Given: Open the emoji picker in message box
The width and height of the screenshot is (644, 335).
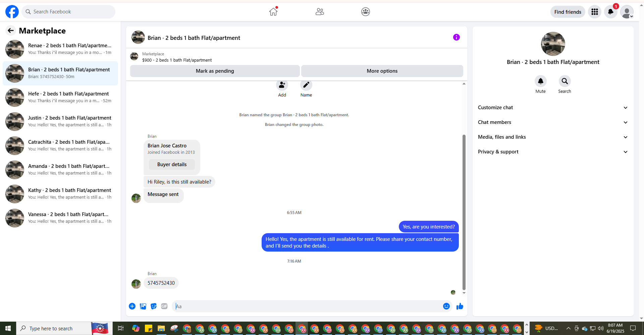Looking at the screenshot, I should pyautogui.click(x=446, y=306).
